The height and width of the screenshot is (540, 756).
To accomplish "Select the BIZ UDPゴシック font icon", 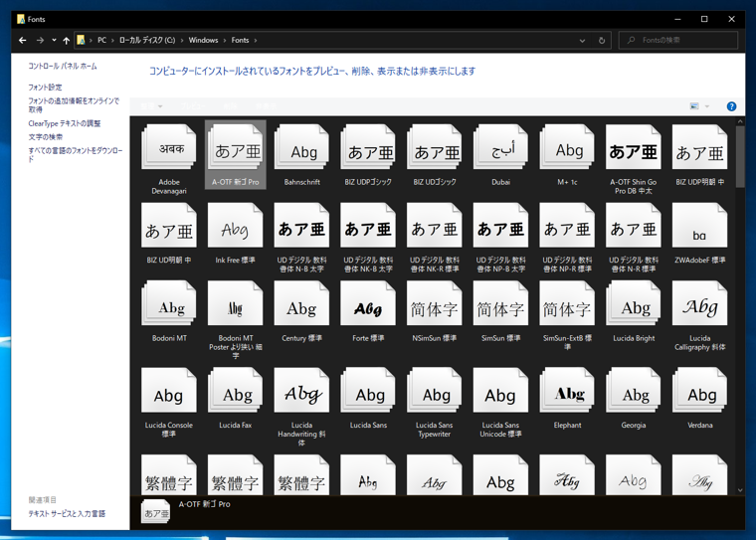I will (x=368, y=147).
